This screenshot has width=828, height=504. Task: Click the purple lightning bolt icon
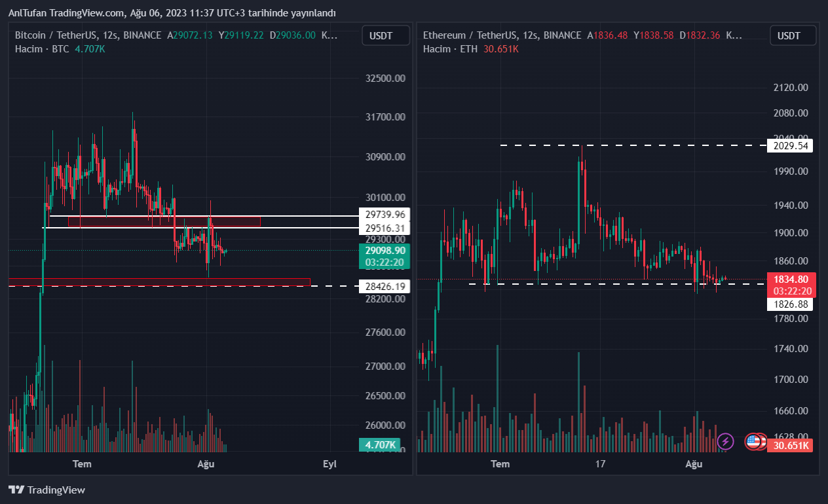(725, 441)
